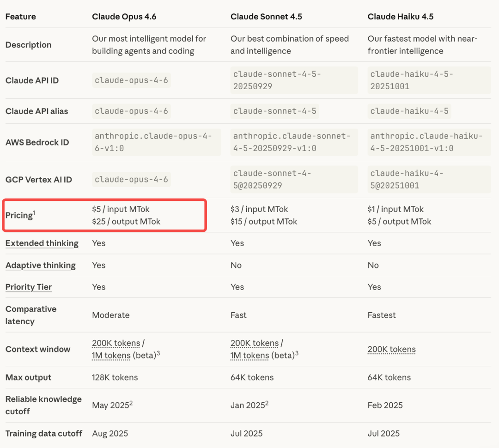Click the Claude Haiku 4.5 column header

400,17
